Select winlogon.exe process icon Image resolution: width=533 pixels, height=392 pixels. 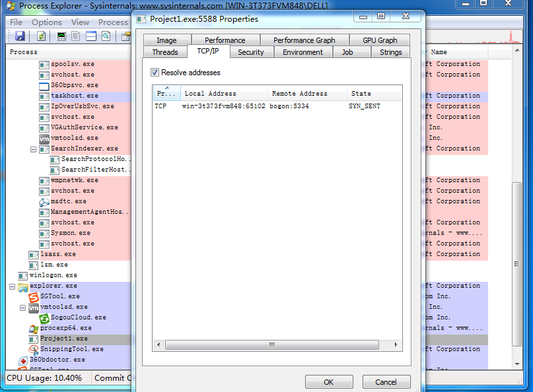point(22,275)
